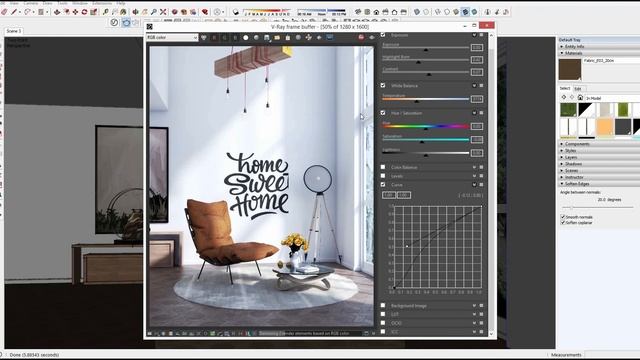Select the Orbit camera tool
Viewport: 640px width, 360px height.
tap(136, 12)
